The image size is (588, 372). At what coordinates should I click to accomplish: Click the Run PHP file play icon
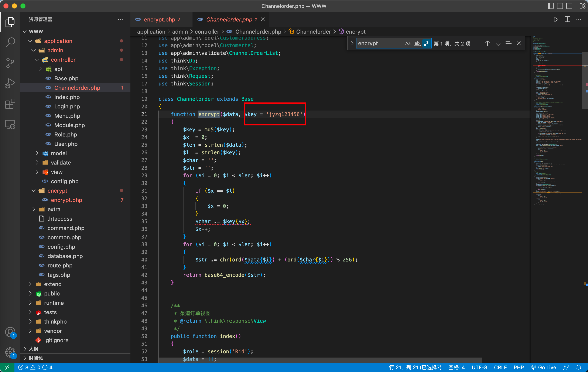(555, 20)
